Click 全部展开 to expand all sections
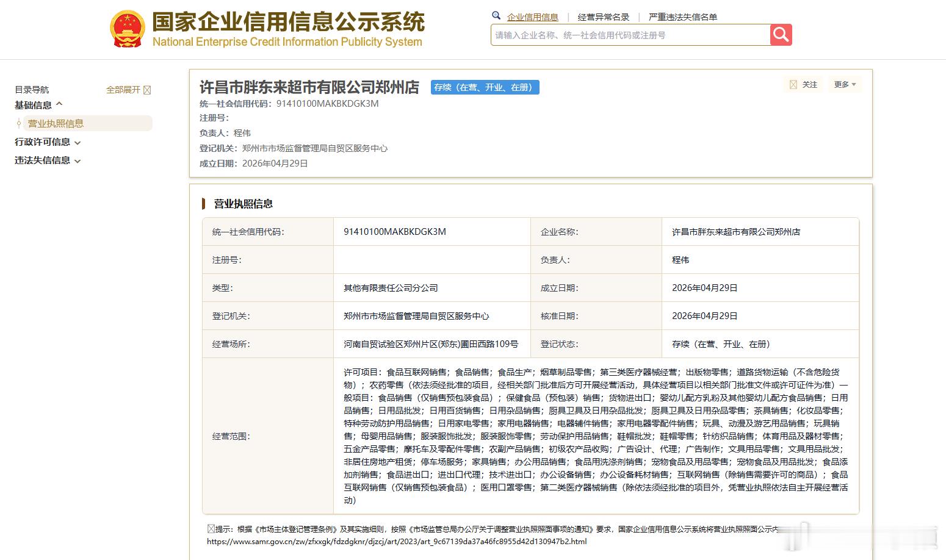Image resolution: width=946 pixels, height=560 pixels. pyautogui.click(x=123, y=90)
